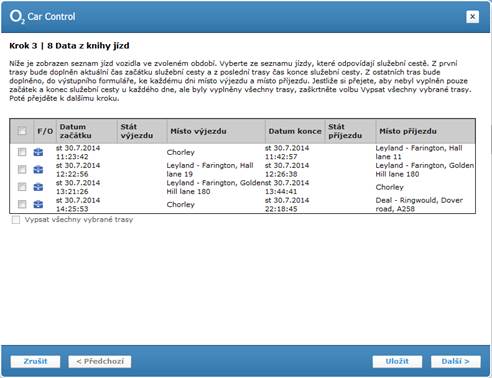The height and width of the screenshot is (378, 492).
Task: Select departure cell Leyland - Farington, Golden Hill lane 180
Action: click(x=216, y=187)
